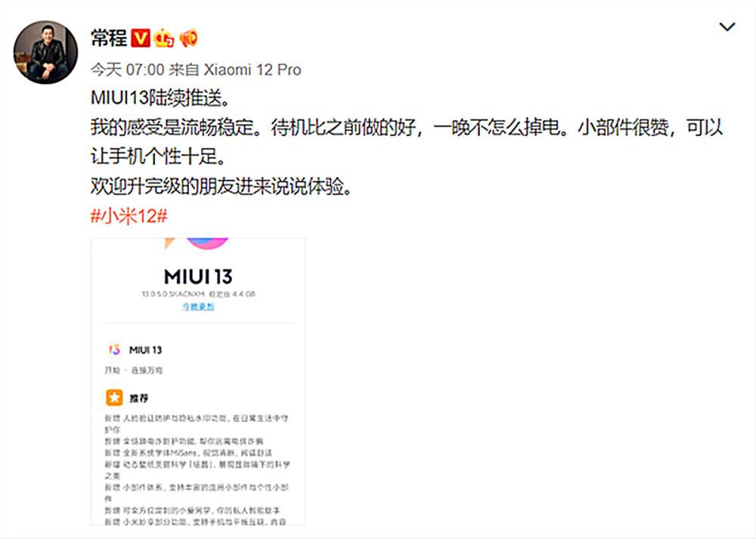The height and width of the screenshot is (539, 756).
Task: Click the crown membership icon
Action: pyautogui.click(x=164, y=38)
